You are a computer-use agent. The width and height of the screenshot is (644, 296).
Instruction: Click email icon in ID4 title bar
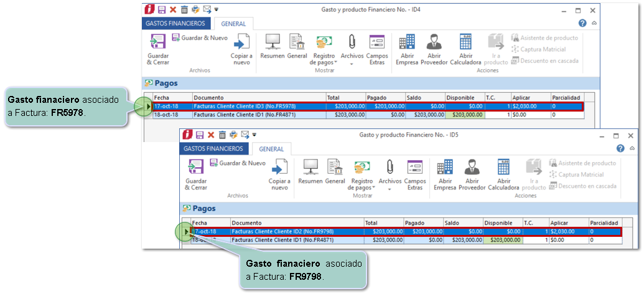tap(207, 9)
